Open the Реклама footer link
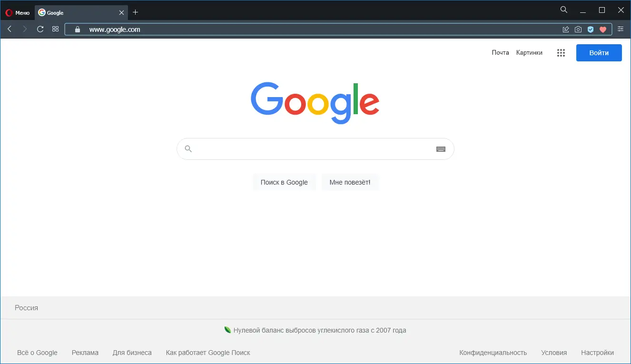Image resolution: width=631 pixels, height=364 pixels. 85,353
